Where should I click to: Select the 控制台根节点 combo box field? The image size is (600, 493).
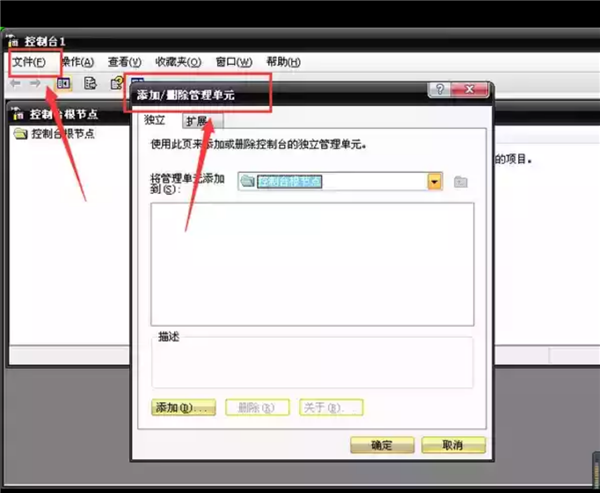pyautogui.click(x=330, y=182)
